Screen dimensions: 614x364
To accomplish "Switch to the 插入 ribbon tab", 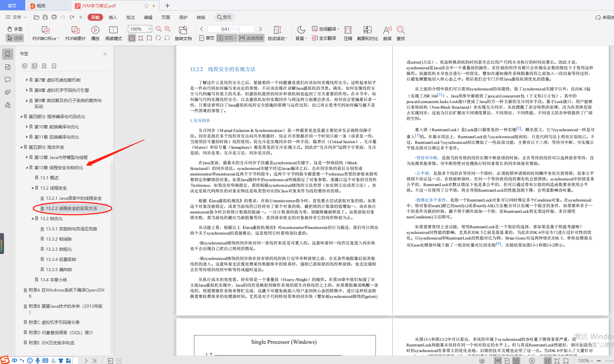I will (x=113, y=17).
